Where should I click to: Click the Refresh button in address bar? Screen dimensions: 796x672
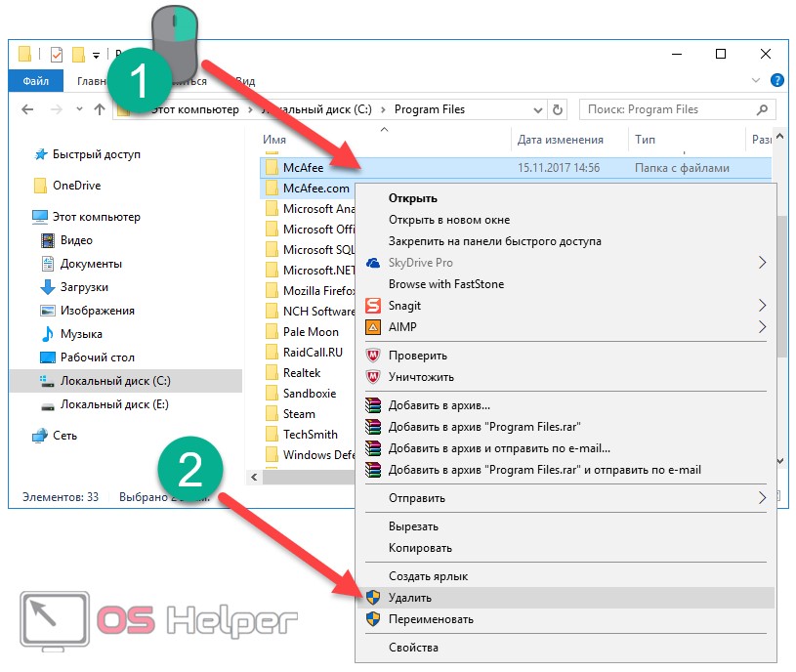(x=558, y=109)
